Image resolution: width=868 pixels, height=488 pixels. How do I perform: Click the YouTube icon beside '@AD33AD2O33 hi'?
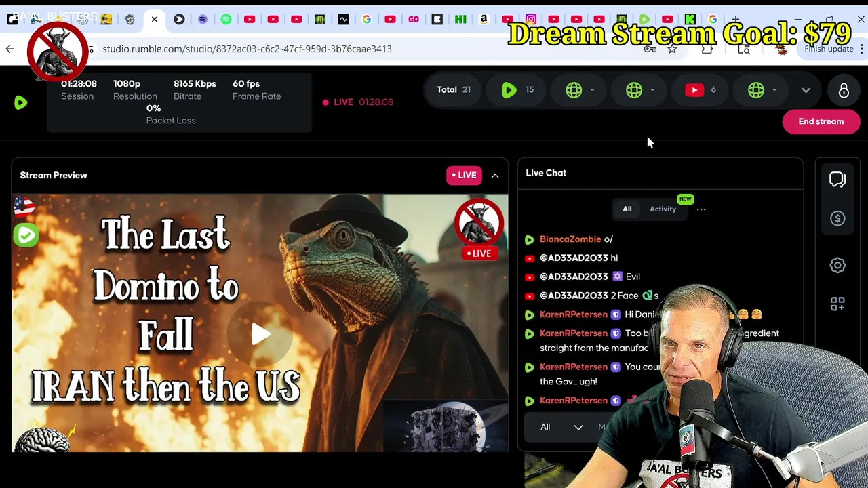pos(530,258)
